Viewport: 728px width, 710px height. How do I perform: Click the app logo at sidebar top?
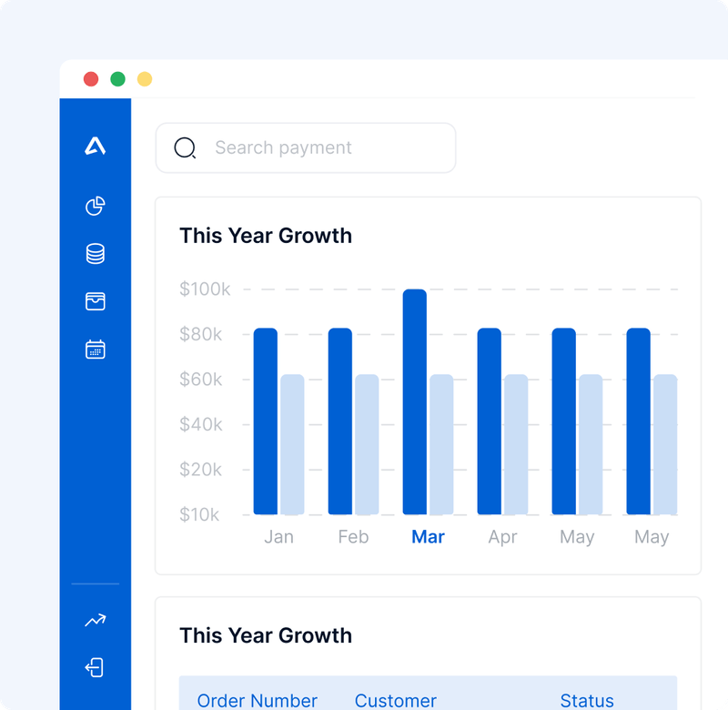(95, 144)
